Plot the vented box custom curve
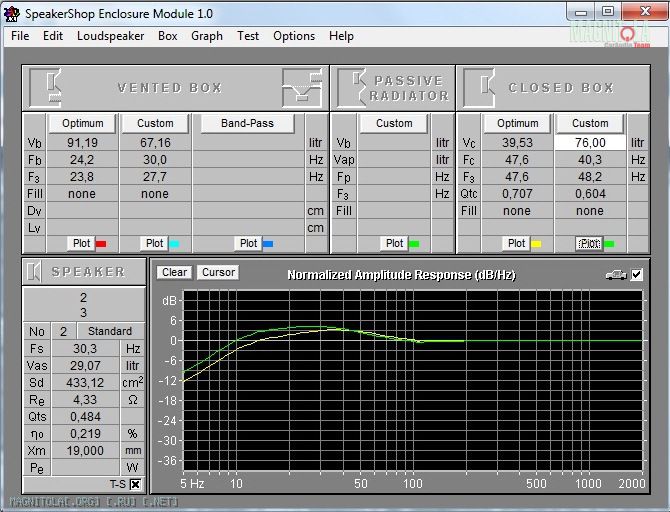 click(154, 244)
